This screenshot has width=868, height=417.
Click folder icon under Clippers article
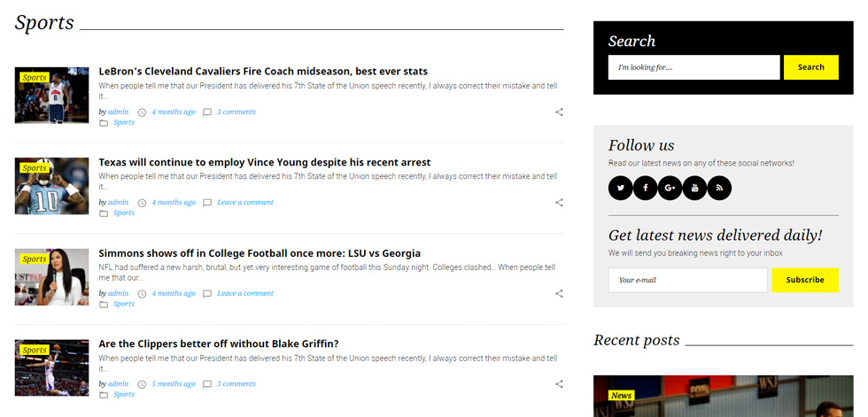pyautogui.click(x=103, y=395)
